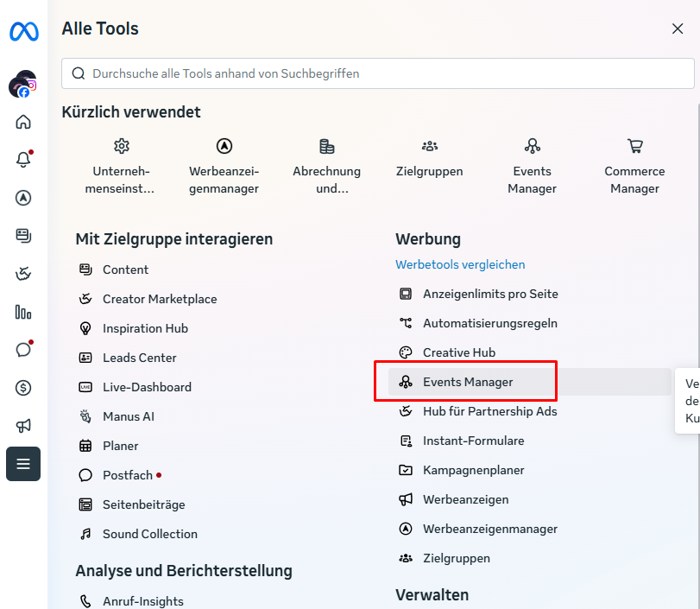The height and width of the screenshot is (609, 700).
Task: Open Hub für Partnership Ads
Action: click(478, 411)
